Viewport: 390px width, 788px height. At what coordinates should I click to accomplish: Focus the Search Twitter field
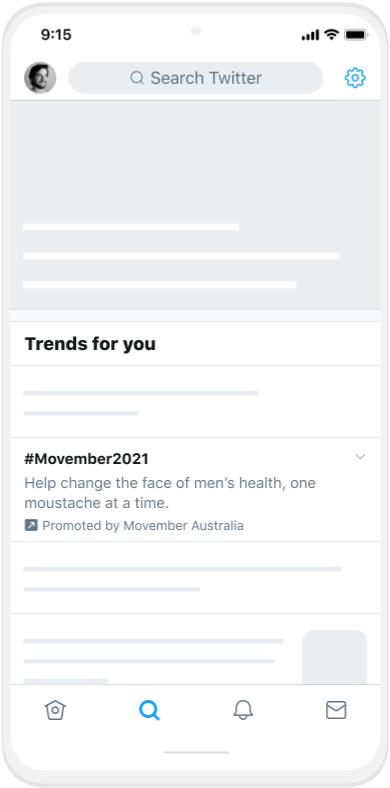click(196, 78)
